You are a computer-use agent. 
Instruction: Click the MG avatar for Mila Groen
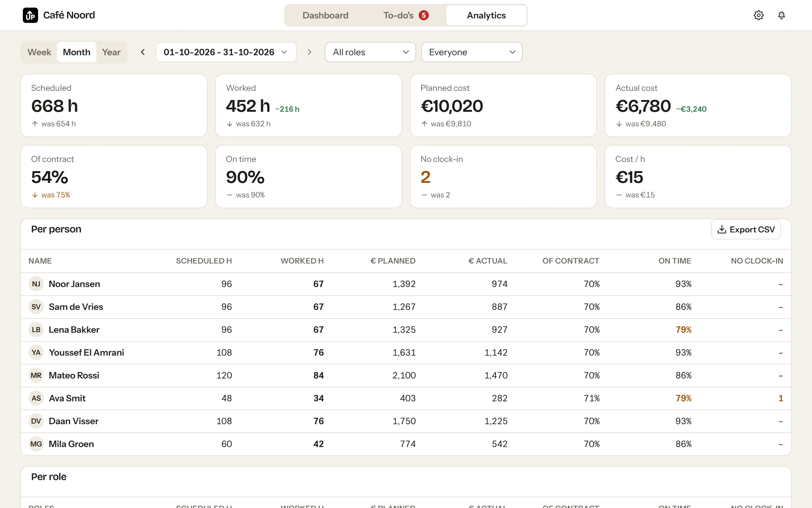pyautogui.click(x=36, y=444)
